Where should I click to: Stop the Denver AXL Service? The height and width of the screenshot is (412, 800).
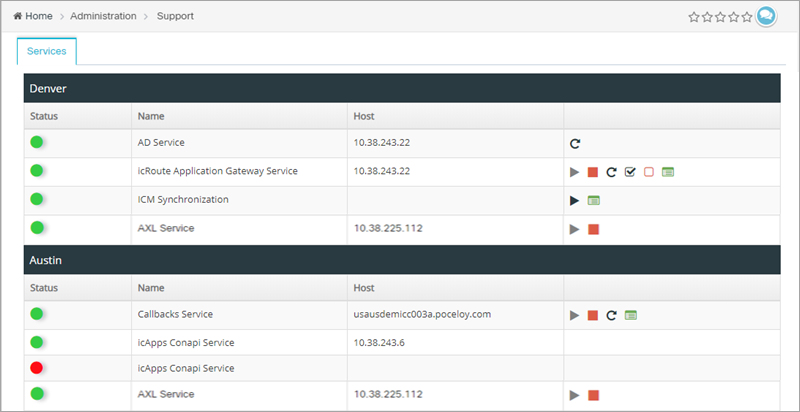(x=593, y=229)
